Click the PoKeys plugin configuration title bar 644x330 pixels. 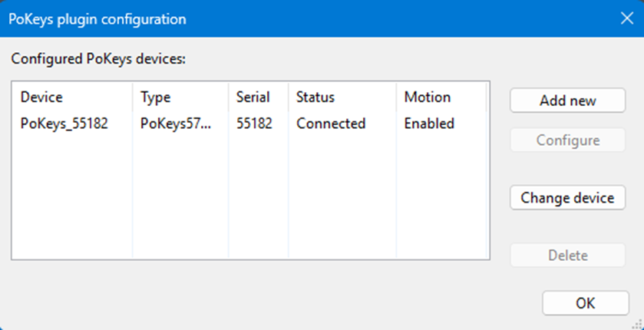[307, 18]
